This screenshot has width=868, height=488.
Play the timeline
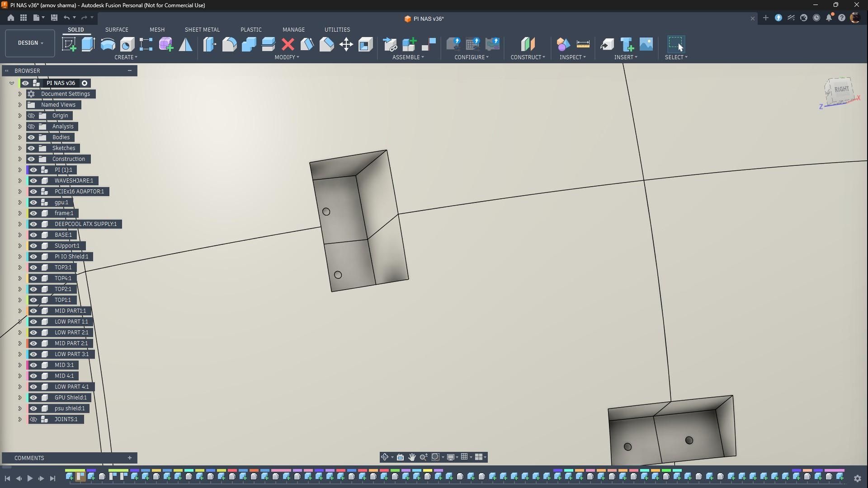click(30, 478)
